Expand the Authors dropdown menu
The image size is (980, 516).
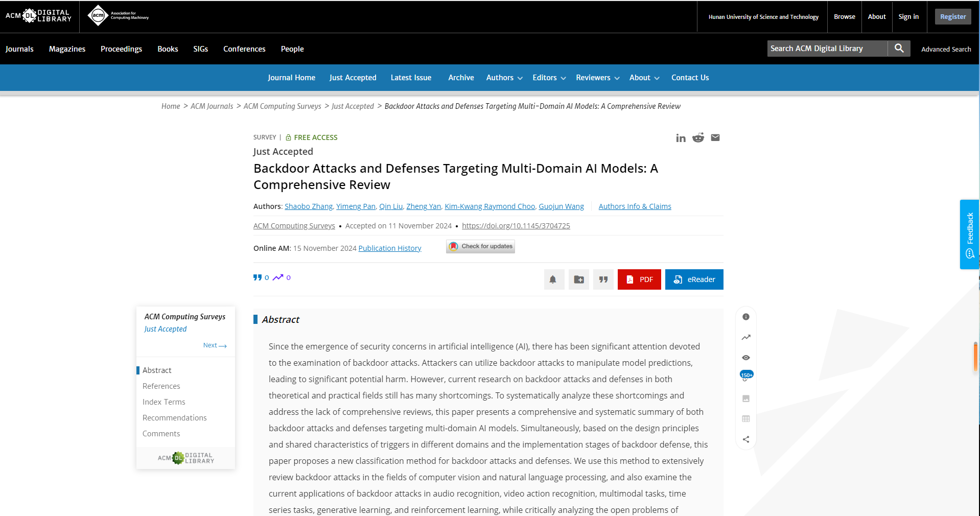click(504, 78)
